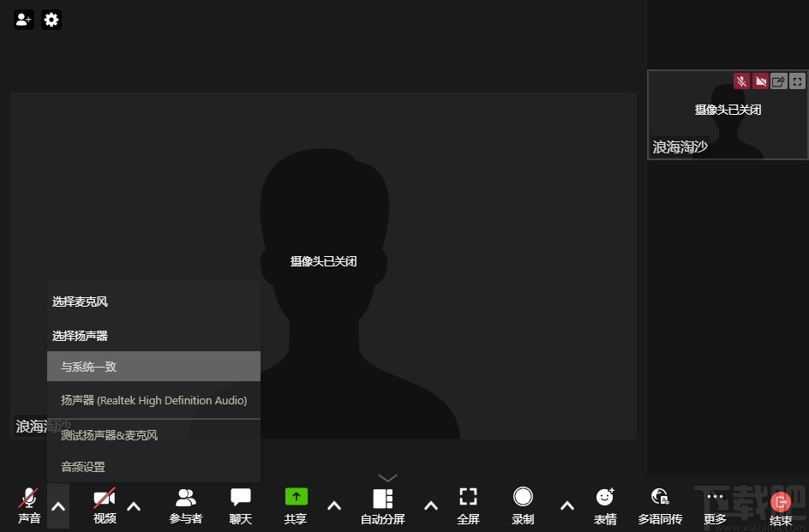The width and height of the screenshot is (809, 532).
Task: Hide the toolbar with the down chevron
Action: (387, 477)
